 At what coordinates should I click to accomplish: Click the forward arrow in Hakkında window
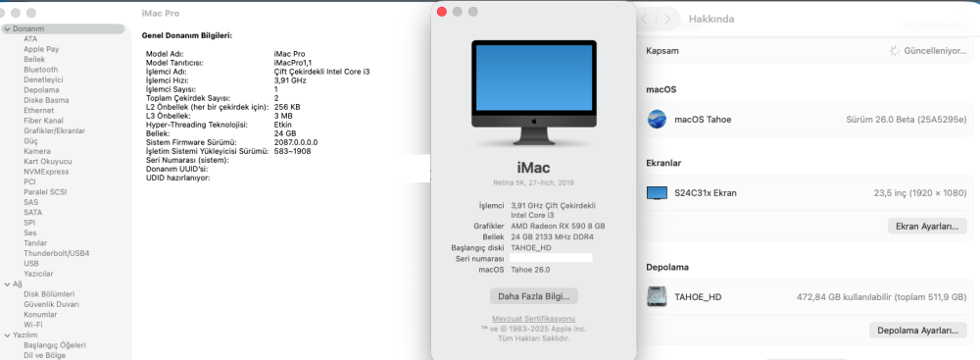point(667,19)
